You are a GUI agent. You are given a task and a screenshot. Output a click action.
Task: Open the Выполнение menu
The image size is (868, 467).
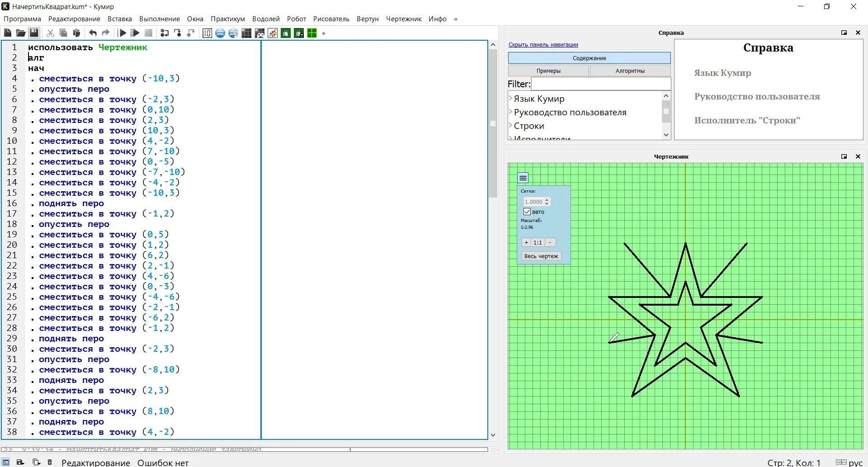click(160, 19)
